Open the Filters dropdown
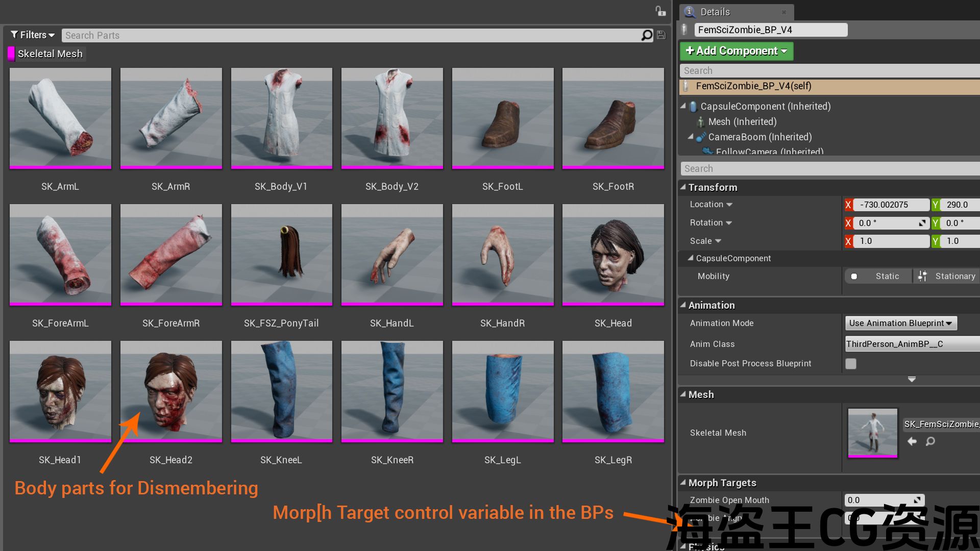This screenshot has width=980, height=551. 33,35
